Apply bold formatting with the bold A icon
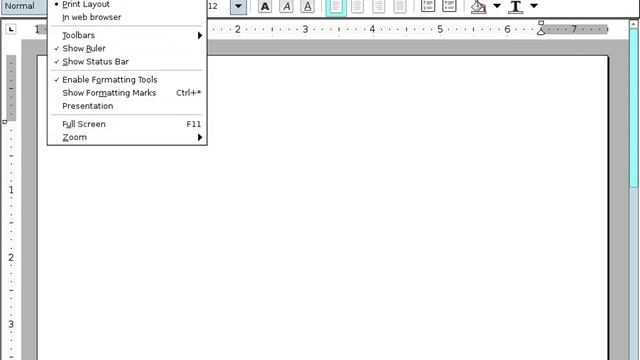640x360 pixels. pos(265,6)
